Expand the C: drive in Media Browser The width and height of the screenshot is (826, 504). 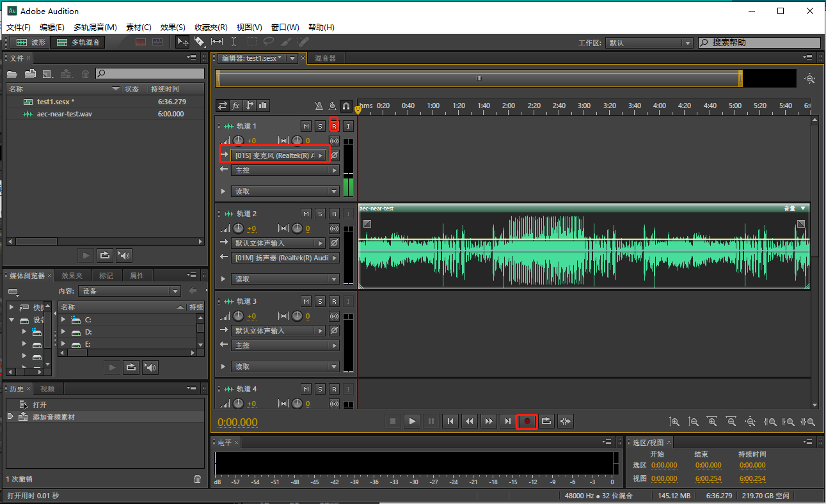(x=64, y=319)
